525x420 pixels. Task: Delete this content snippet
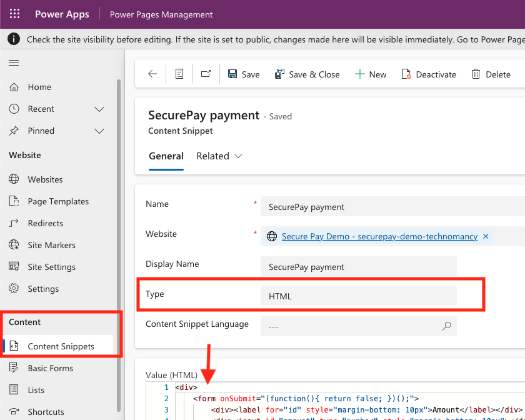tap(491, 74)
